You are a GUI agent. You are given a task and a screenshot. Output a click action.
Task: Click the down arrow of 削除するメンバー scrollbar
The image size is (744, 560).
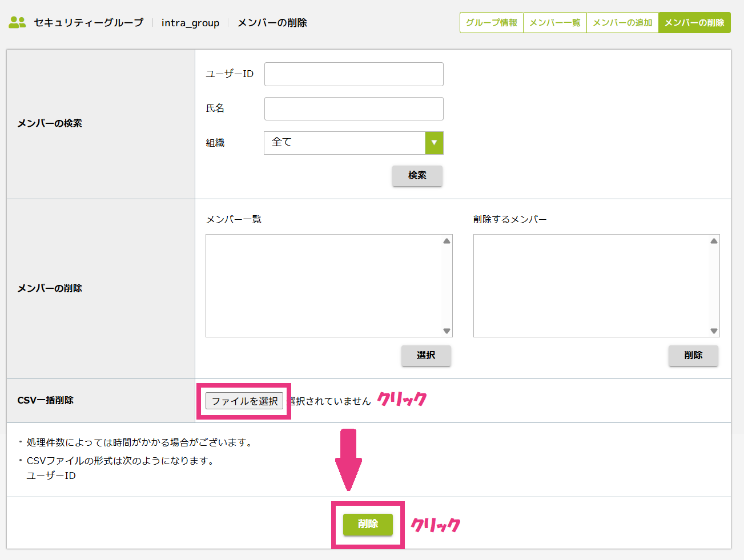click(714, 331)
